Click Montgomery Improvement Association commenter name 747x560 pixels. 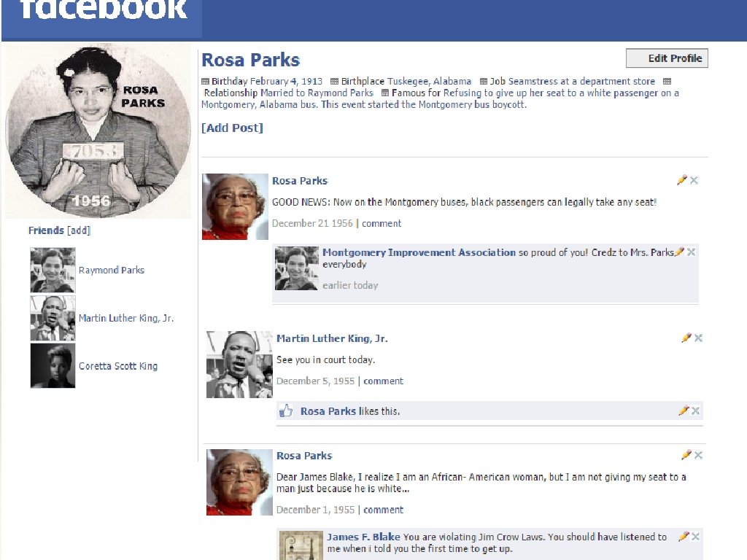click(x=419, y=252)
